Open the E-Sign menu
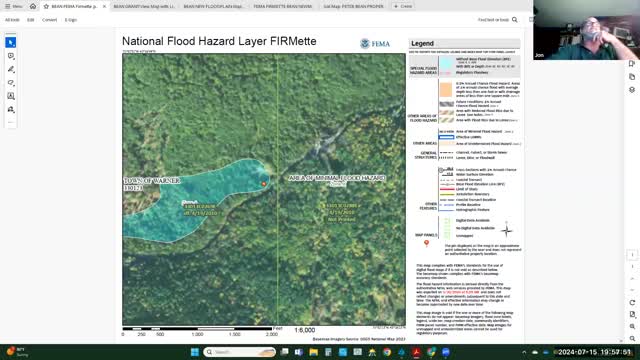 (x=71, y=20)
